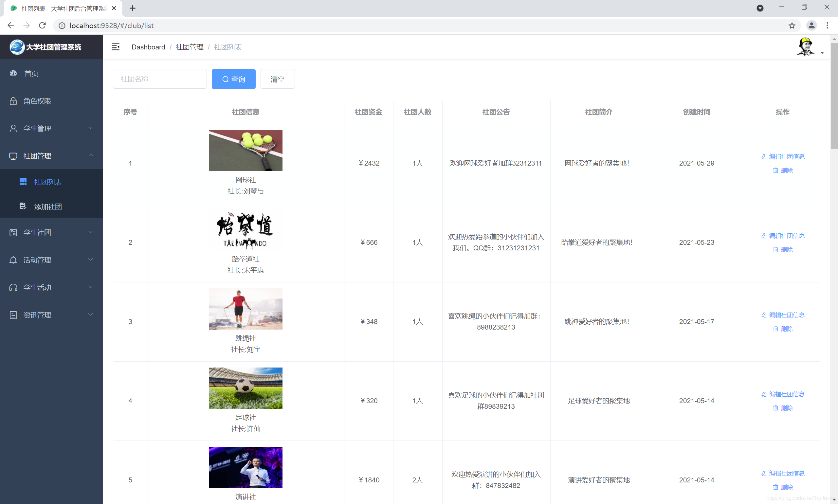838x504 pixels.
Task: Click the lock icon for 角色权限
Action: (13, 101)
